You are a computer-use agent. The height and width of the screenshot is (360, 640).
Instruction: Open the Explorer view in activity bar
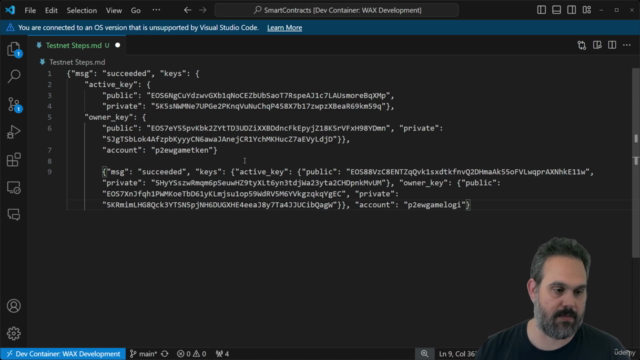(14, 49)
